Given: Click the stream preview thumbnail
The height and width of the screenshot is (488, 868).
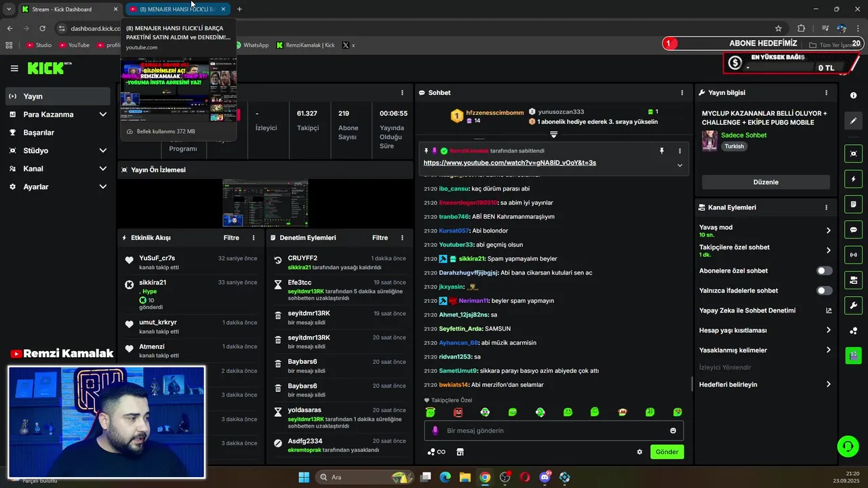Looking at the screenshot, I should pos(265,203).
